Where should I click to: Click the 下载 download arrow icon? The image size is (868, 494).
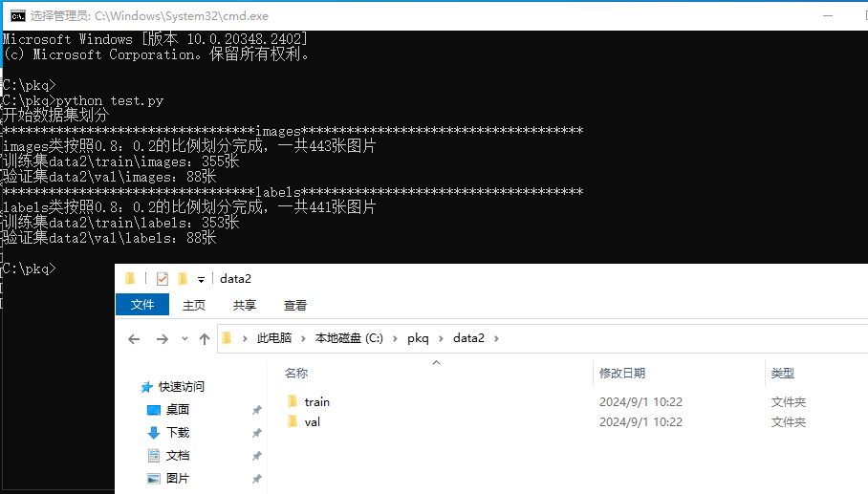(x=153, y=433)
